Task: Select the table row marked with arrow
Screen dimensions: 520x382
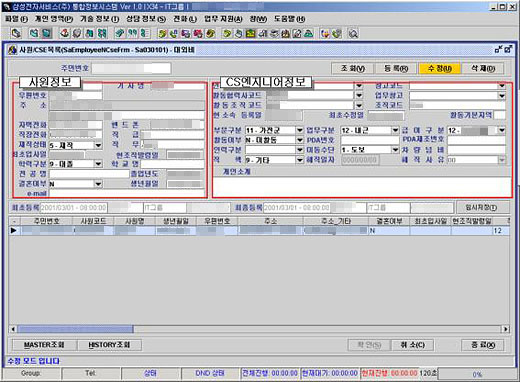Action: click(x=259, y=230)
